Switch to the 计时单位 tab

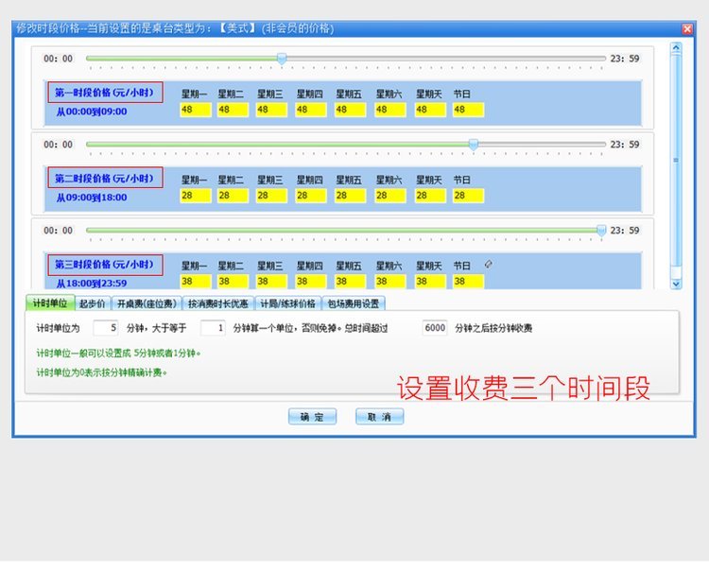tap(50, 303)
